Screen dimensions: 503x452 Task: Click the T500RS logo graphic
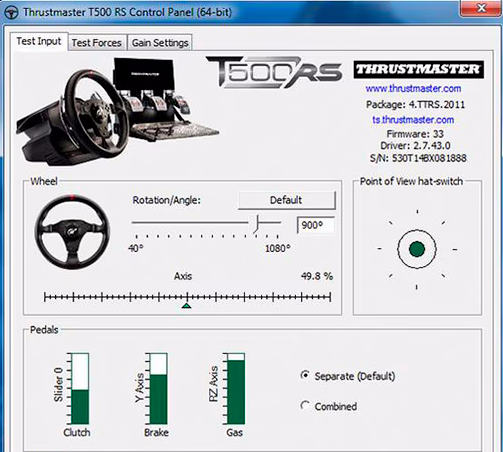274,72
